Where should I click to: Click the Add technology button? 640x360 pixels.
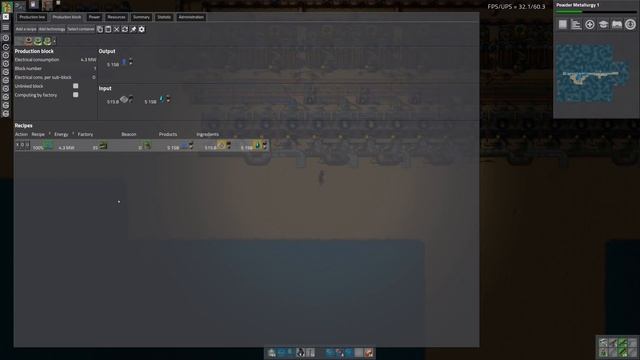[x=52, y=29]
